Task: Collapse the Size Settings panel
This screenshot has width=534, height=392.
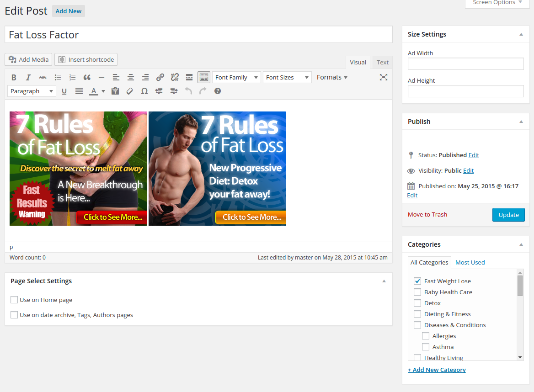Action: click(521, 34)
